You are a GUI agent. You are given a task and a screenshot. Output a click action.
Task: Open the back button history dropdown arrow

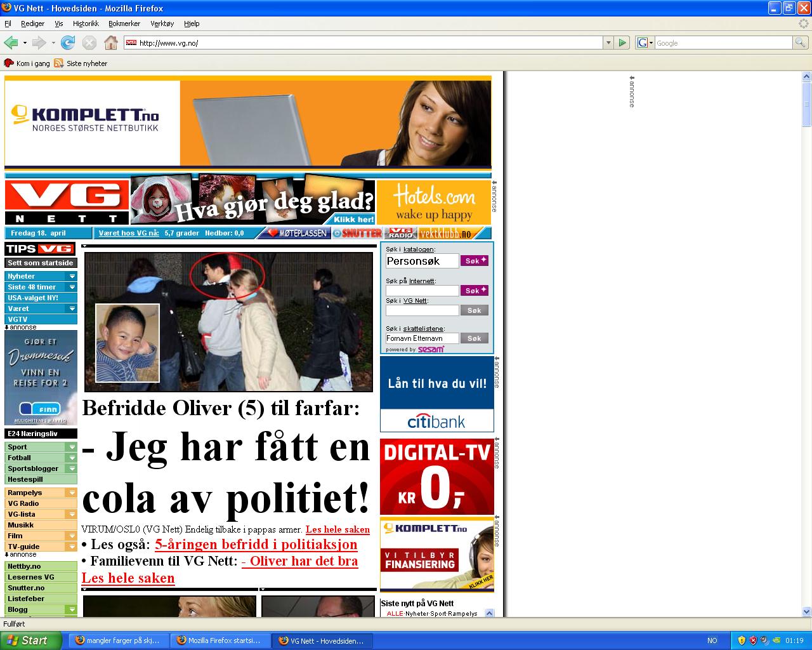(x=25, y=43)
